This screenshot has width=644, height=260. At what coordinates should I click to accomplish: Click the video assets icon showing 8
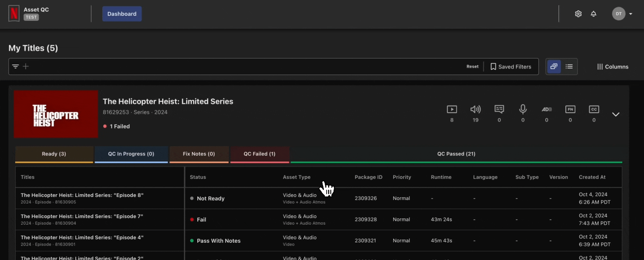pos(452,109)
